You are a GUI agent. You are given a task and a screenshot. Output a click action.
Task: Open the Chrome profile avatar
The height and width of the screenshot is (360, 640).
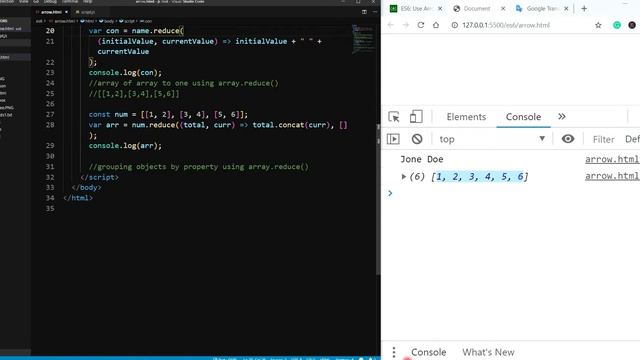point(632,25)
